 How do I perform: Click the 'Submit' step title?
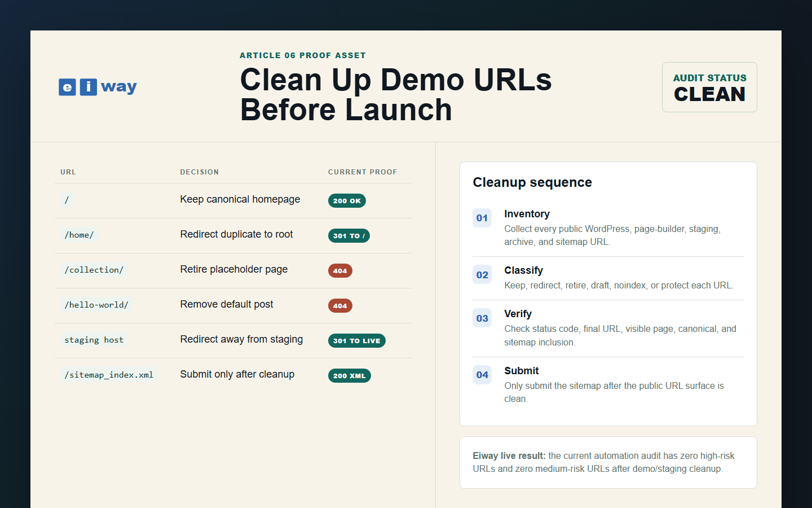pyautogui.click(x=522, y=371)
